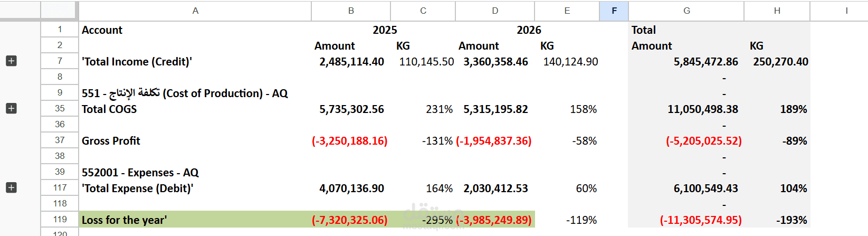Expand the row group beside row 7
Viewport: 868px width, 236px height.
click(x=11, y=61)
